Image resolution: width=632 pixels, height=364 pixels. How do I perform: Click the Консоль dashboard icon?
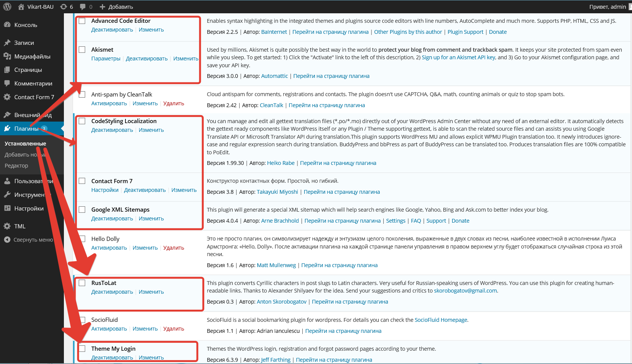tap(7, 25)
